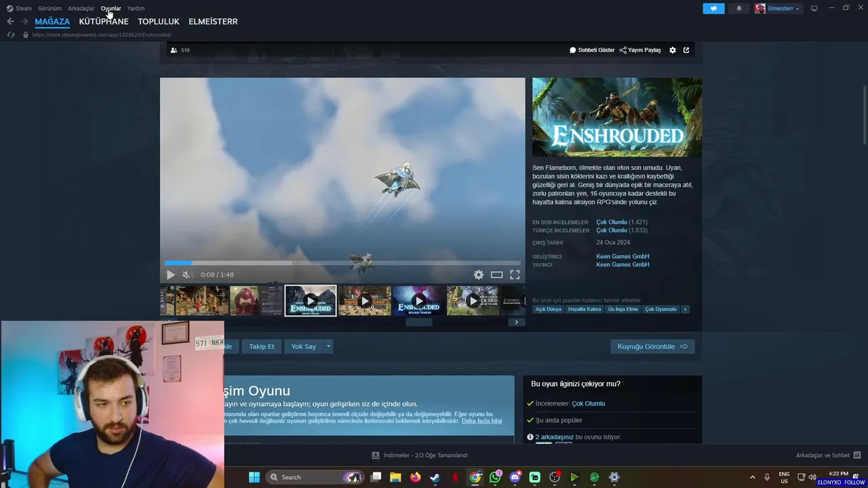Click the taskbar Search box

315,477
